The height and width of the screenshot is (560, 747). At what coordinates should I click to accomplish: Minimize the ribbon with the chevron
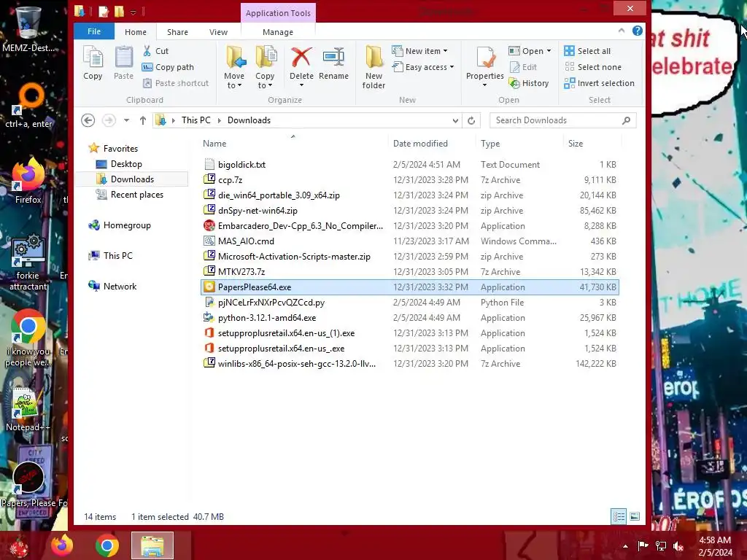[x=622, y=31]
